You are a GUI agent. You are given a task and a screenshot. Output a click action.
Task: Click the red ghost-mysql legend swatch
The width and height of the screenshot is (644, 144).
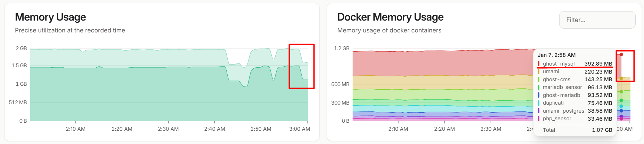point(538,64)
